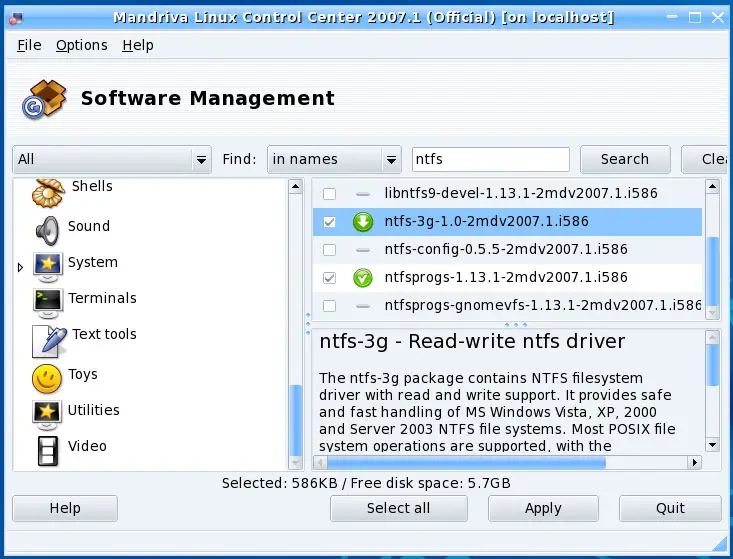Click the Toys smiley icon
Image resolution: width=733 pixels, height=559 pixels.
[x=47, y=379]
